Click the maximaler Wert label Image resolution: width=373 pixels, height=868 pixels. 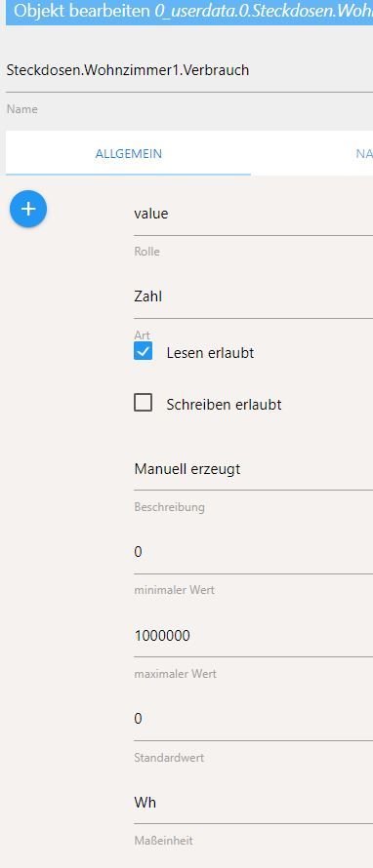175,674
